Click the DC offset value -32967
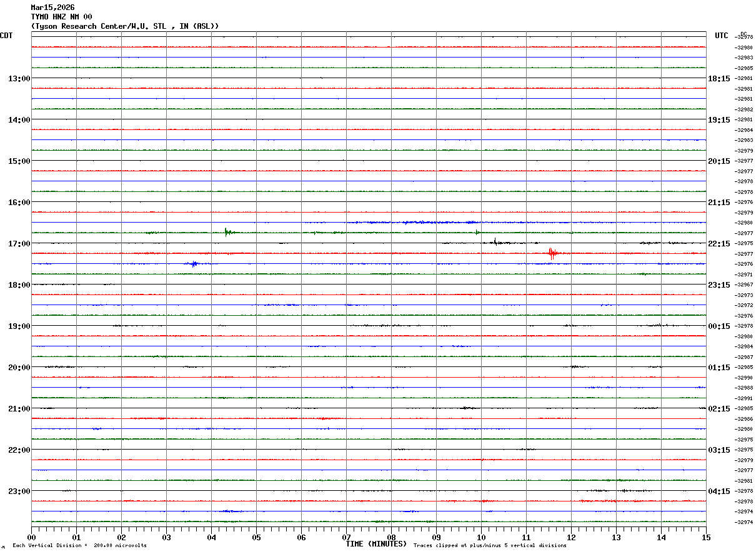The image size is (756, 554). tap(744, 285)
